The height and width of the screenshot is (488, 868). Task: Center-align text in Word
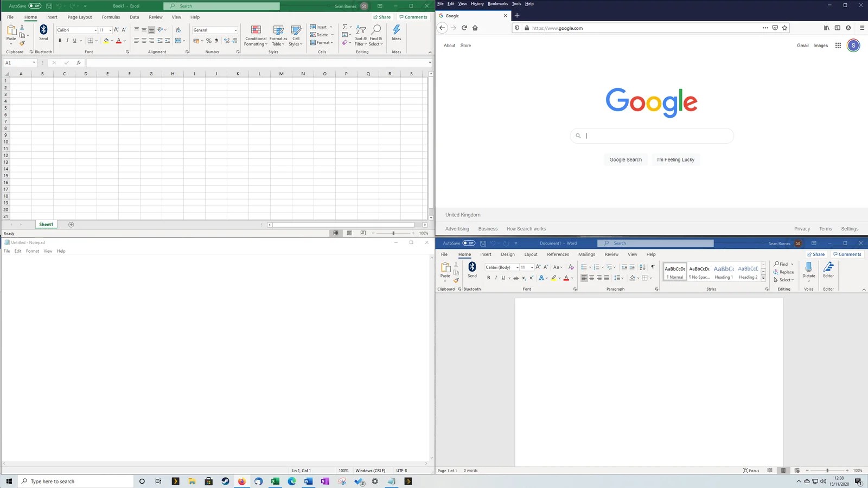592,278
